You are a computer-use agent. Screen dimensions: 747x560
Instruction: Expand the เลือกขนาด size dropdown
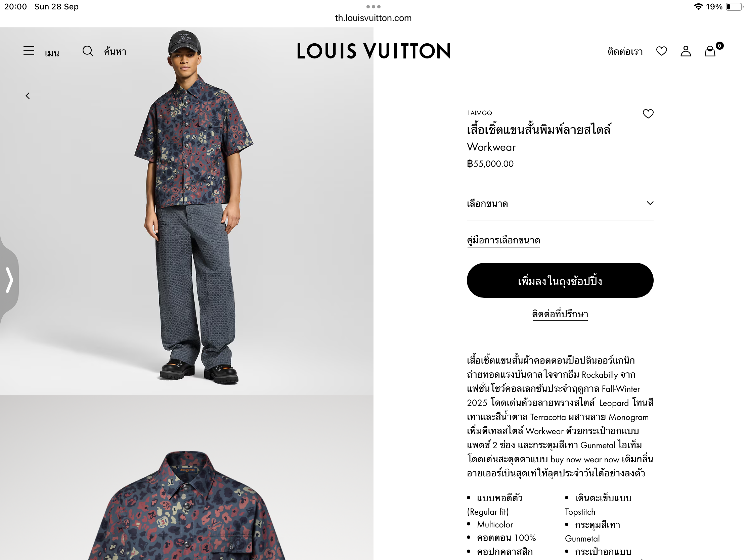(560, 203)
